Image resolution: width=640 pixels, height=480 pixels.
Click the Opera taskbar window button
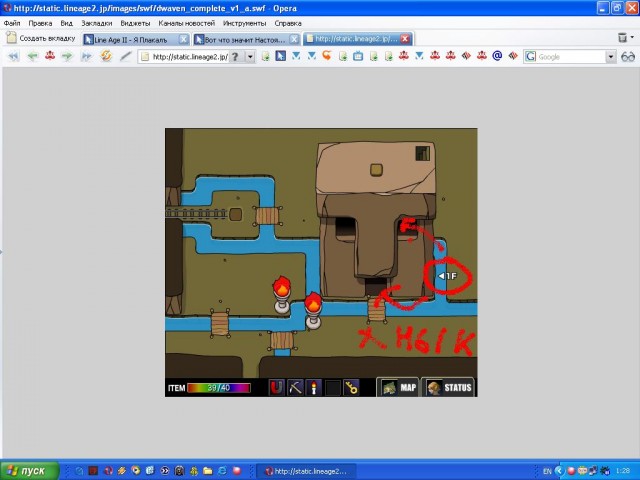[306, 471]
